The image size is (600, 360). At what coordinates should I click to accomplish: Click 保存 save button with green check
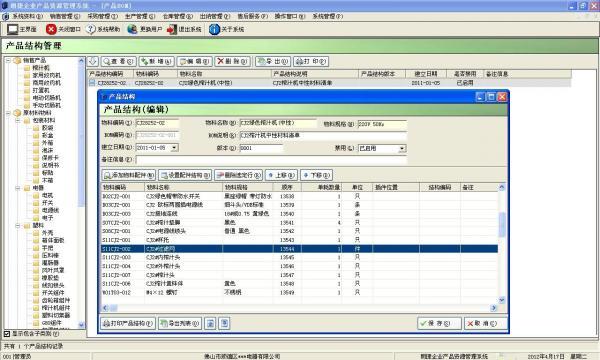pyautogui.click(x=439, y=323)
